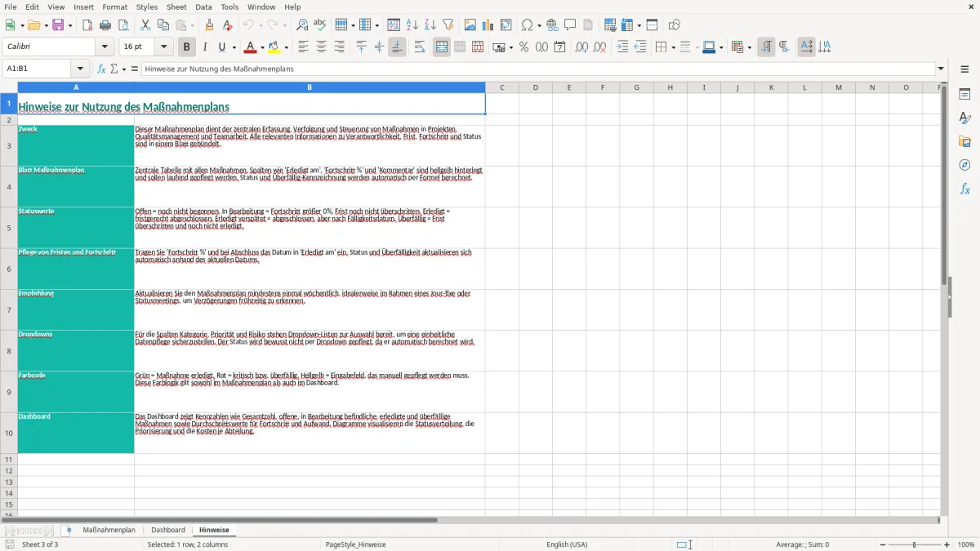Click PageStyle_Hinweise in status bar
Image resolution: width=980 pixels, height=551 pixels.
point(355,544)
